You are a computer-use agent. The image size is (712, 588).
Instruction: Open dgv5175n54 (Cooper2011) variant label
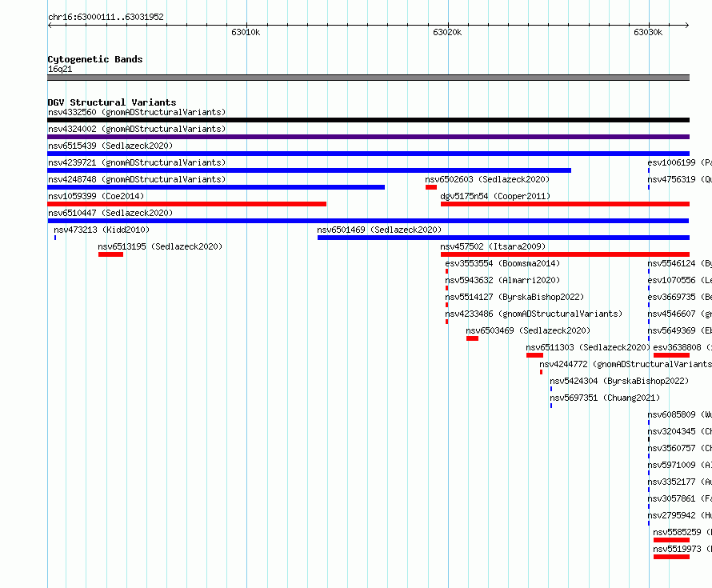(495, 196)
